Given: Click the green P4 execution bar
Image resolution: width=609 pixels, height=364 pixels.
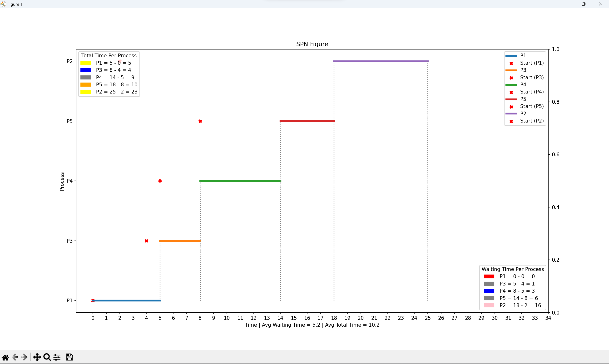Looking at the screenshot, I should (240, 181).
